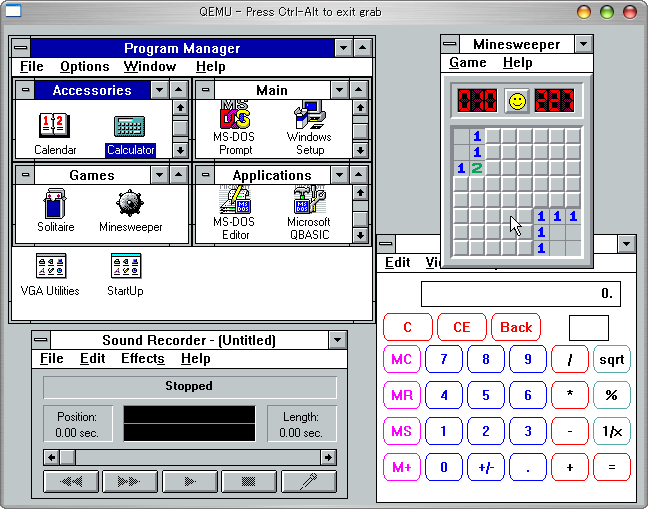The image size is (648, 509).
Task: Open the Calendar program icon
Action: click(x=55, y=133)
